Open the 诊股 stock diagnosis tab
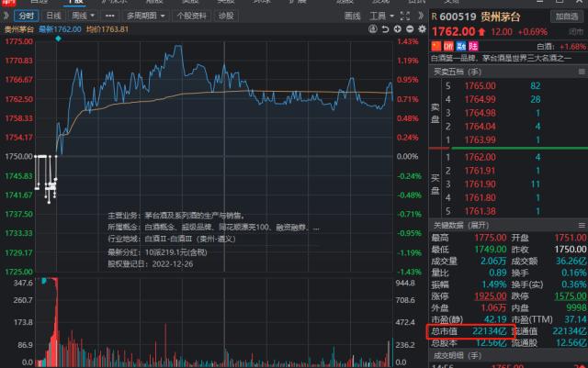The image size is (588, 368). [x=226, y=16]
